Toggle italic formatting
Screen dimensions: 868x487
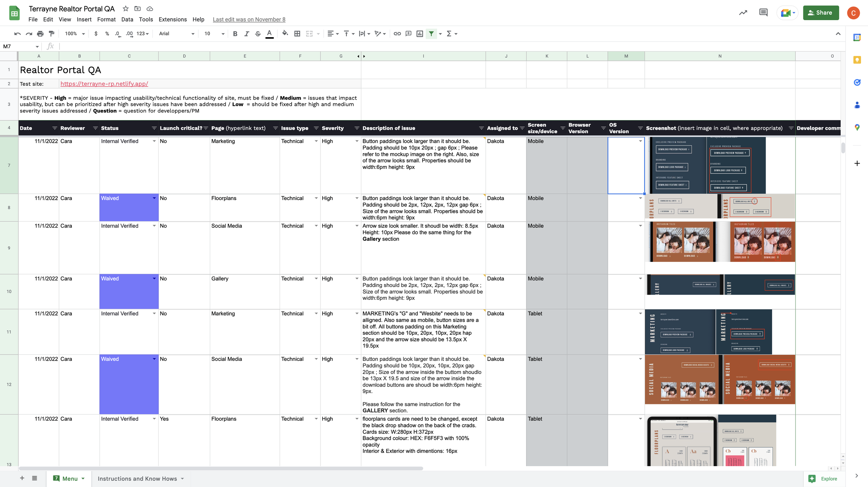247,34
